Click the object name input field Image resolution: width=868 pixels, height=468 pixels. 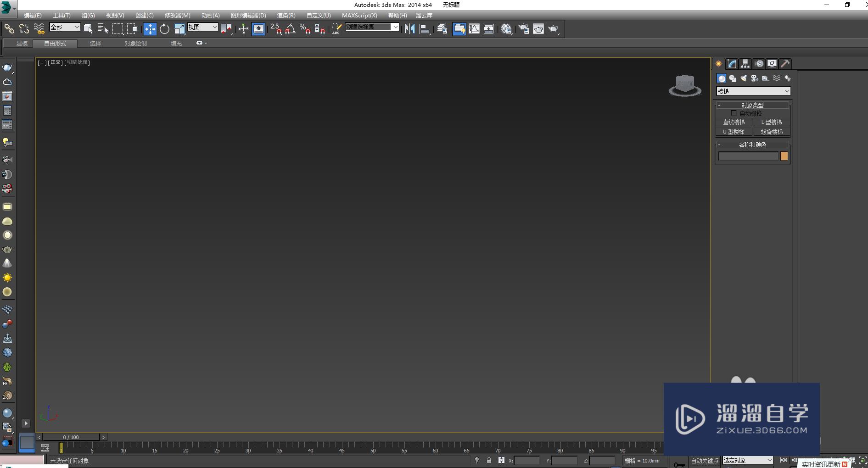[749, 156]
